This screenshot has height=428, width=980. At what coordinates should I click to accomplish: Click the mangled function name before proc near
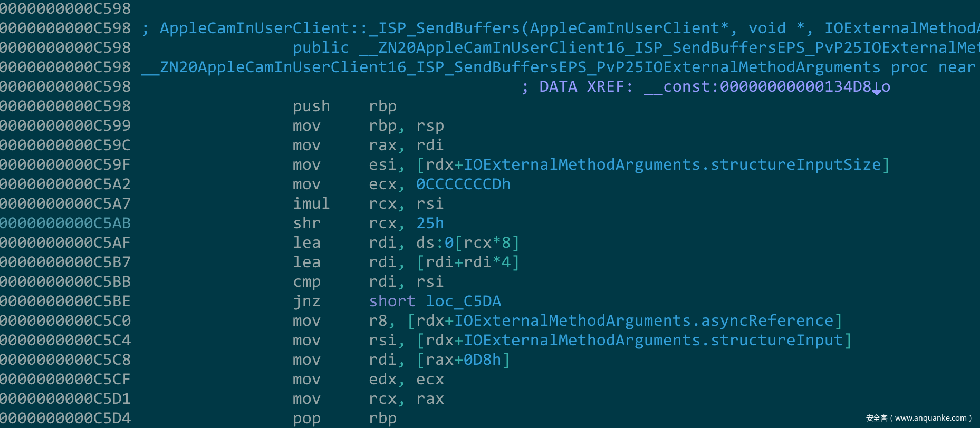click(x=511, y=67)
